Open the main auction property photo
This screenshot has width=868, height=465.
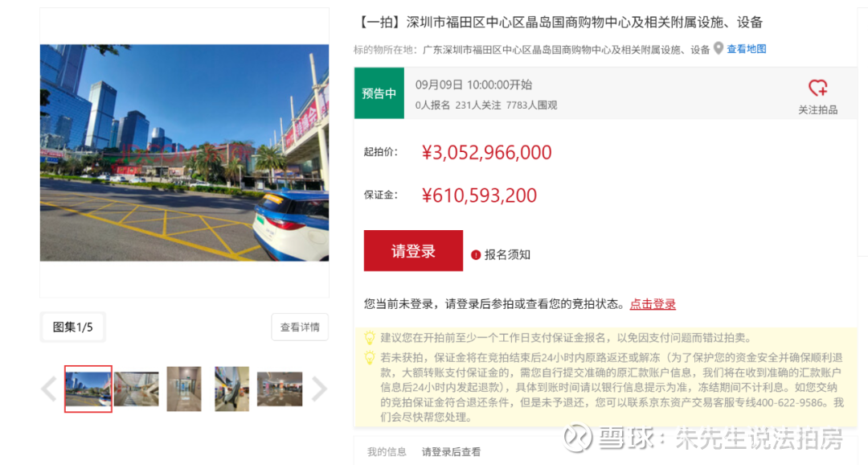184,152
